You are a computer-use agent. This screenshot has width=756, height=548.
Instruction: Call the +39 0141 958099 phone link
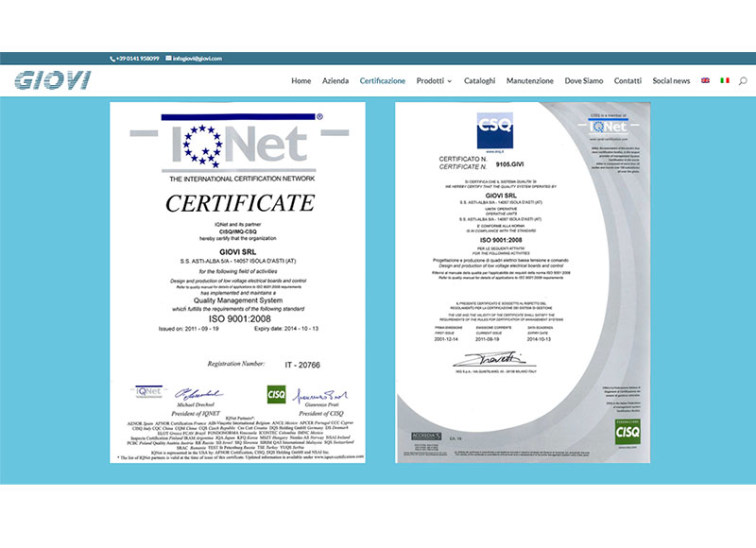pos(137,59)
